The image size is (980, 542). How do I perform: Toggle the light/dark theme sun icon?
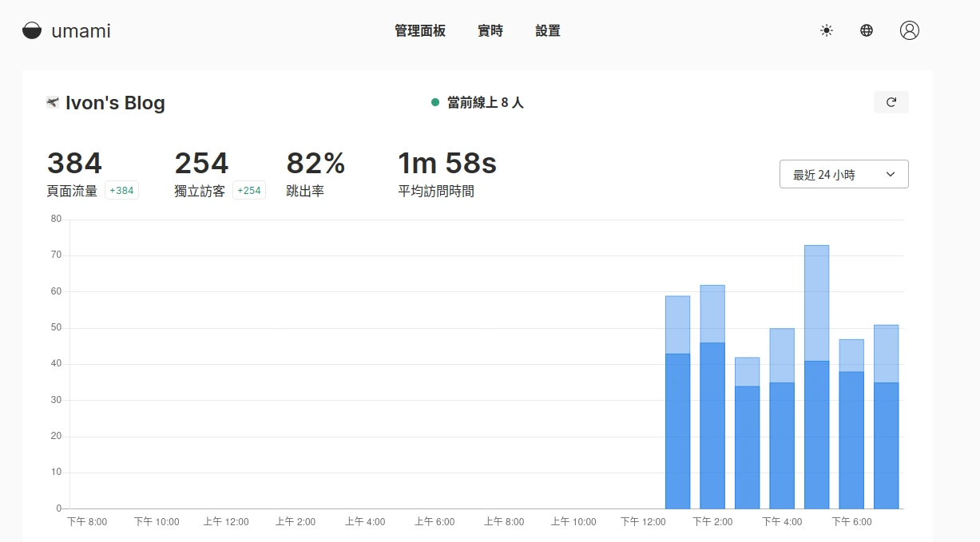click(826, 30)
